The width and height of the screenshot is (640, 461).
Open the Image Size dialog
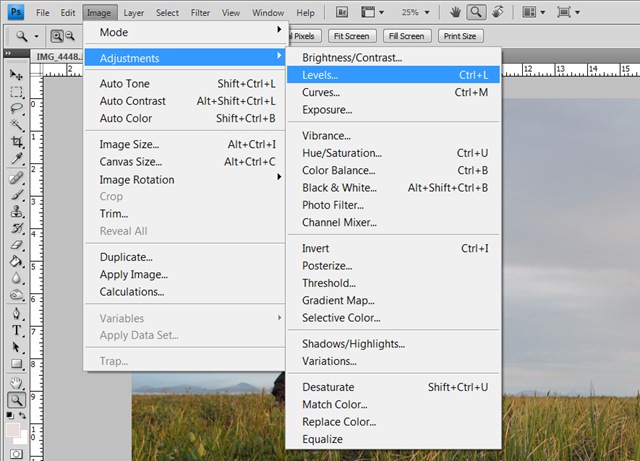point(184,145)
